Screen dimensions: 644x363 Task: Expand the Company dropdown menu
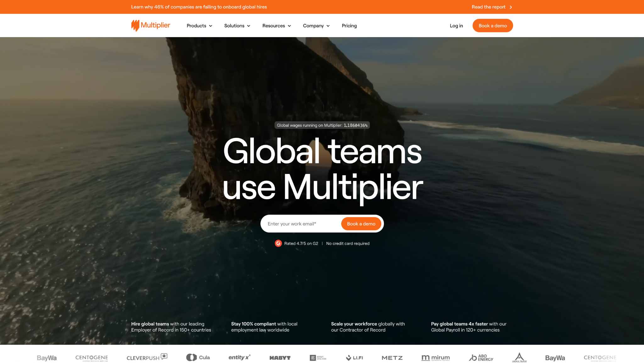[316, 26]
